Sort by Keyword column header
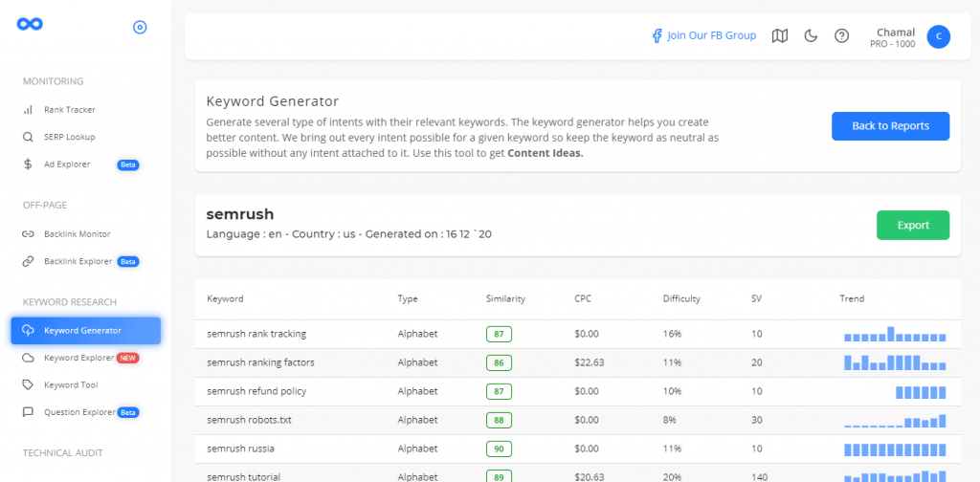 (x=225, y=299)
